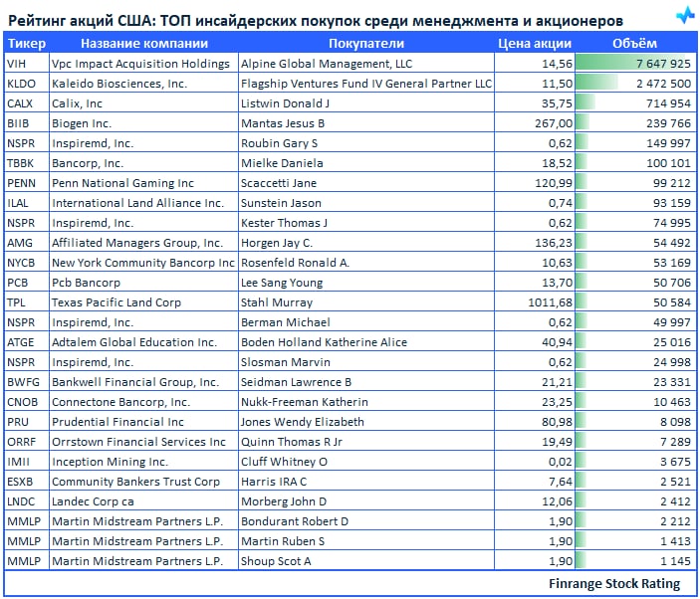Click the VIH volume bar 7 647 925
The width and height of the screenshot is (700, 599).
pos(635,64)
